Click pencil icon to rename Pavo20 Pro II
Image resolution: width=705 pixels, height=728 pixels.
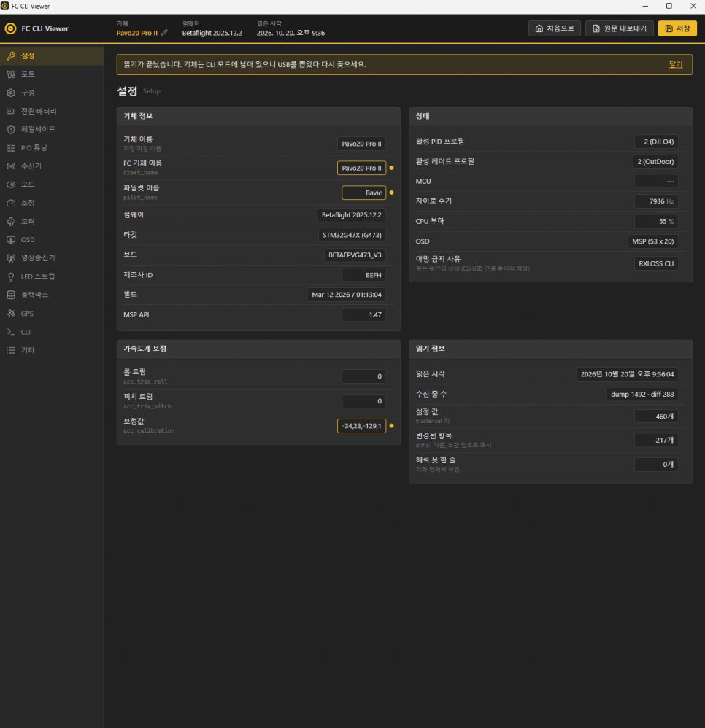[x=164, y=33]
